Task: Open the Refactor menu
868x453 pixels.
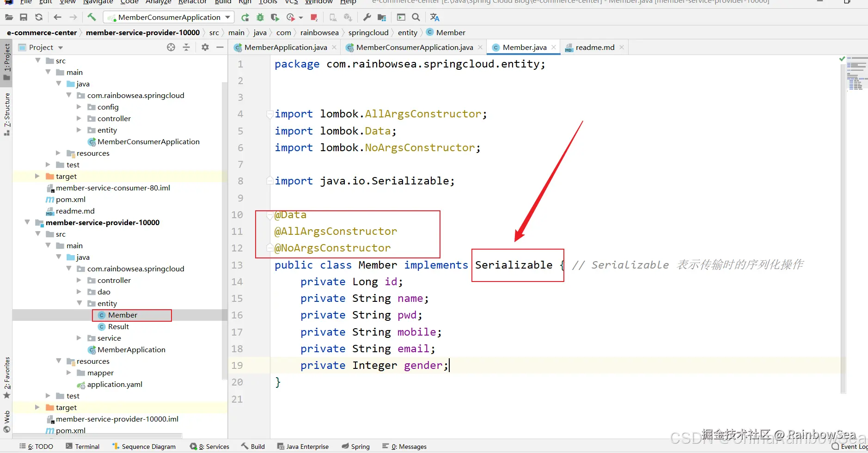Action: 192,2
